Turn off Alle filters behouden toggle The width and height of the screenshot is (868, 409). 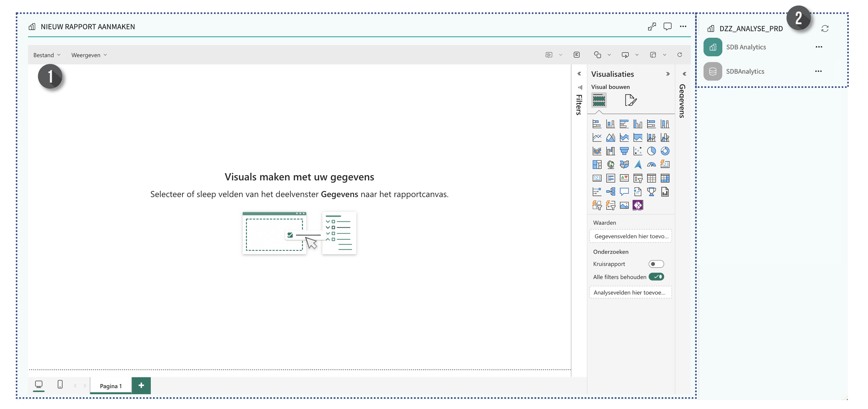[656, 277]
